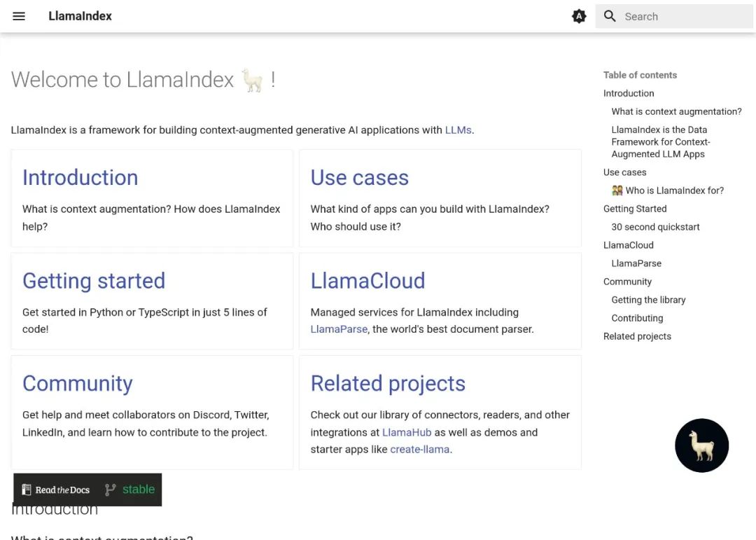This screenshot has height=540, width=756.
Task: Open the Related projects card heading
Action: click(x=388, y=384)
